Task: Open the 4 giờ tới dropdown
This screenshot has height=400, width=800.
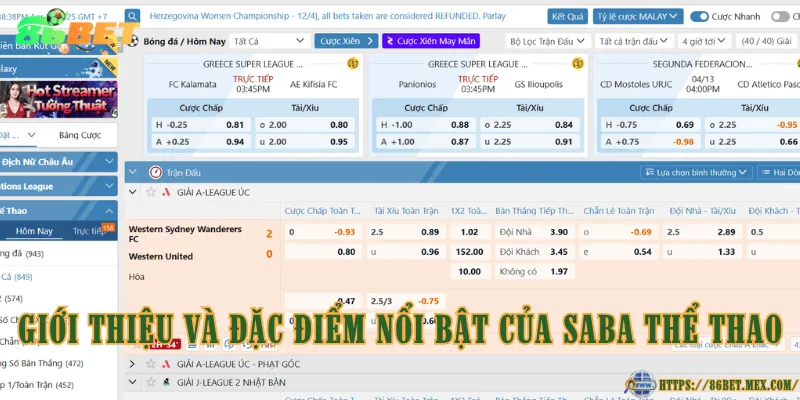Action: click(x=705, y=41)
